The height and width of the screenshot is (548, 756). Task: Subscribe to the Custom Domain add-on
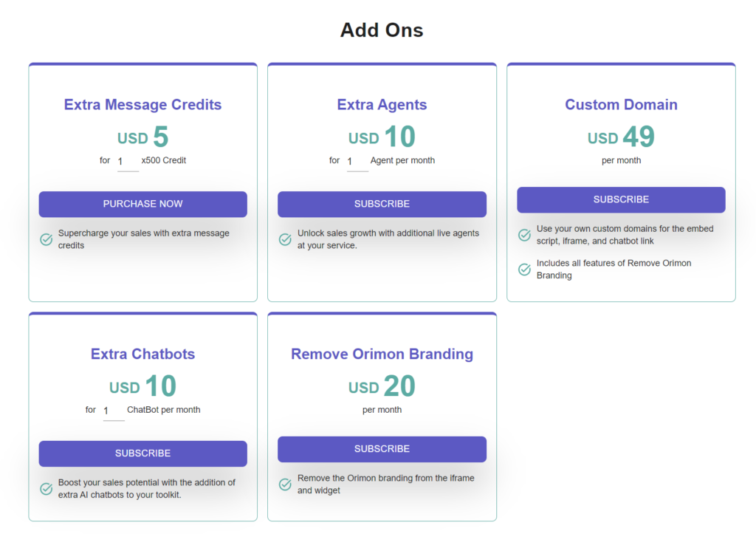621,199
